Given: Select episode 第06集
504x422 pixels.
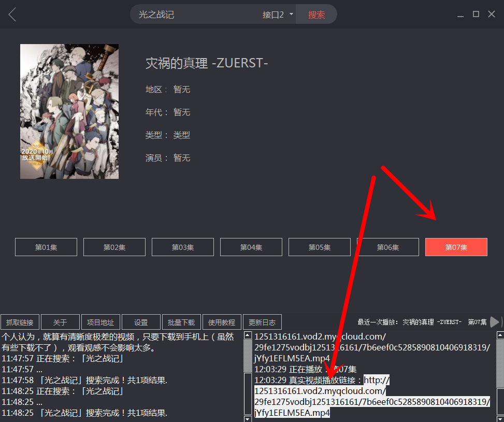Looking at the screenshot, I should (388, 247).
